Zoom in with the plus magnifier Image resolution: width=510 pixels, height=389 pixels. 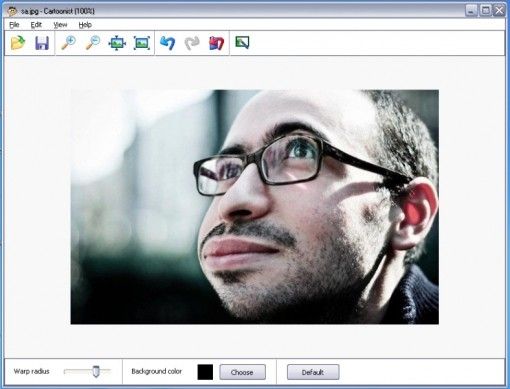click(68, 43)
